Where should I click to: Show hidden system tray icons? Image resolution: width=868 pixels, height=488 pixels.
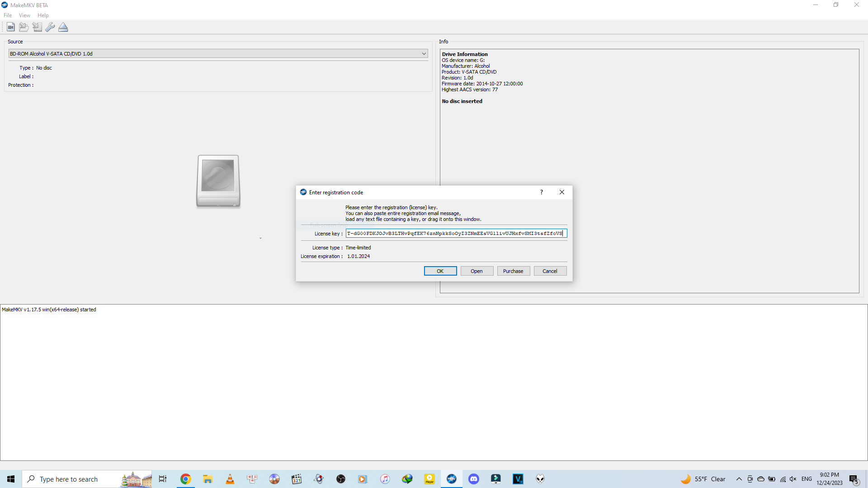pos(739,479)
